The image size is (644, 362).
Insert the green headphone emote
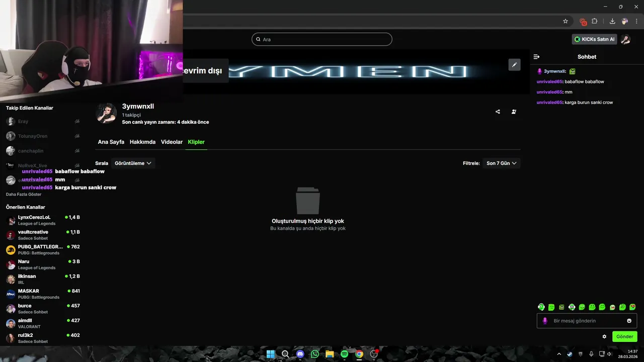tap(541, 307)
